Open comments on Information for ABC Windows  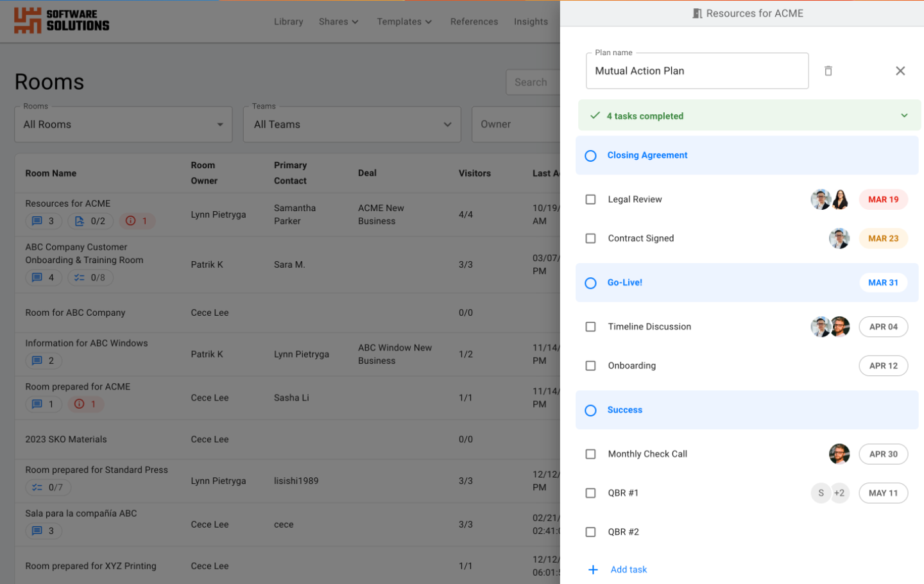click(43, 361)
